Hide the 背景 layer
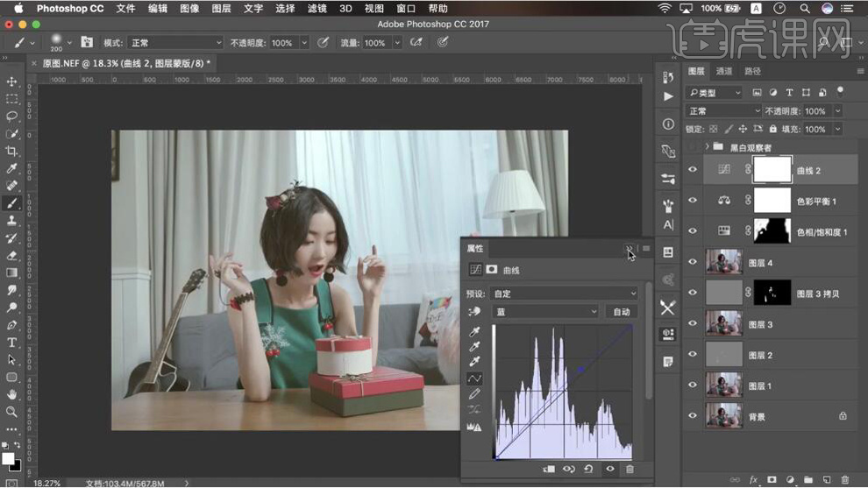The width and height of the screenshot is (868, 488). pyautogui.click(x=693, y=415)
